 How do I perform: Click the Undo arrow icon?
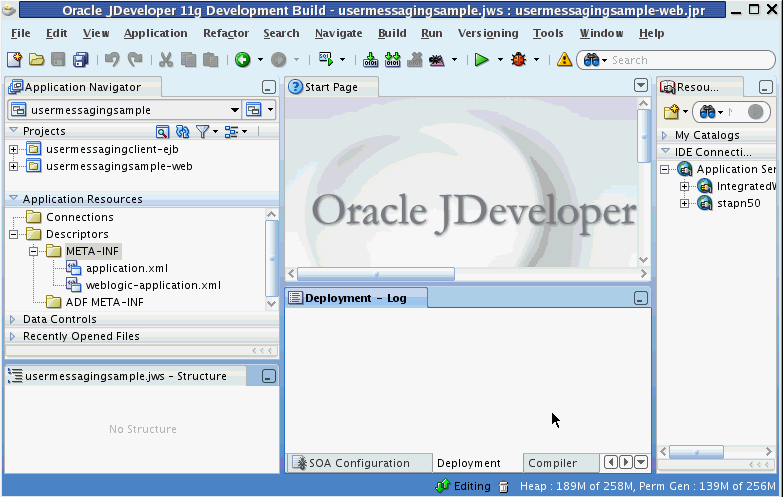(112, 60)
